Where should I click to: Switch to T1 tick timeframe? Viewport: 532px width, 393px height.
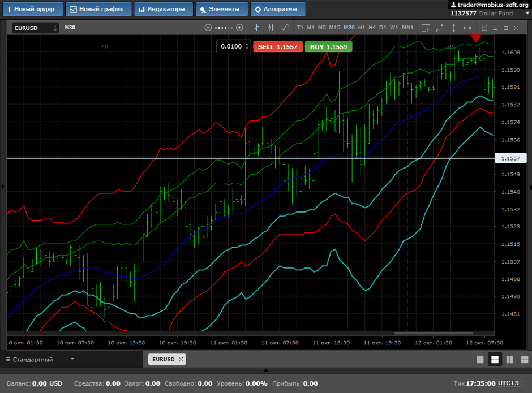coord(301,28)
